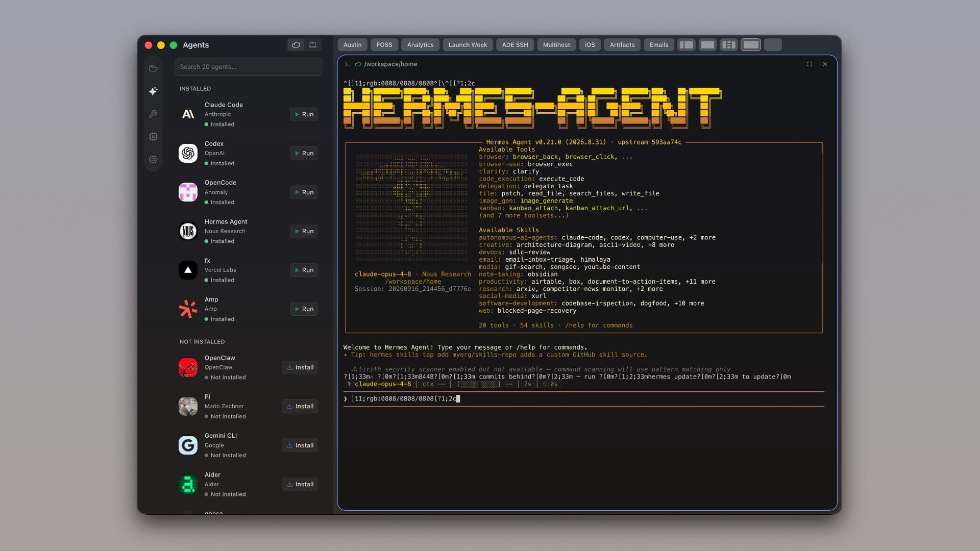The width and height of the screenshot is (980, 551).
Task: Switch to the Austin tab
Action: (x=352, y=45)
